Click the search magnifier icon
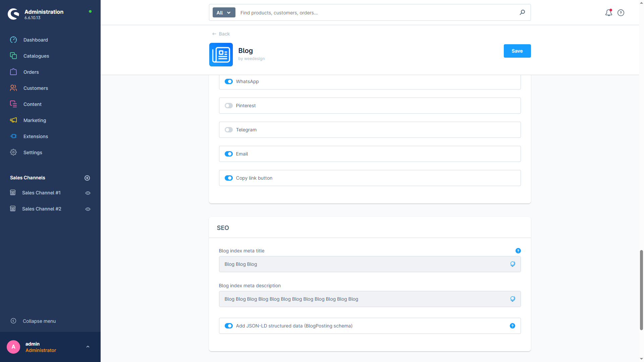 tap(522, 12)
